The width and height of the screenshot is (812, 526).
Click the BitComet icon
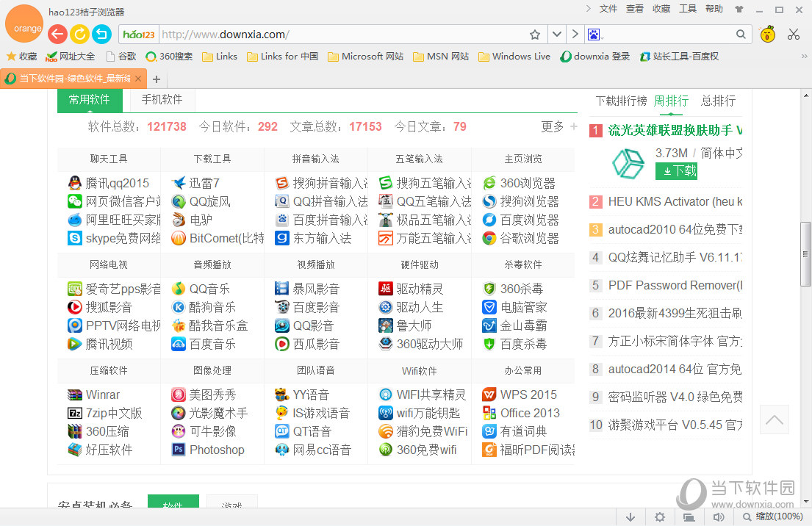click(x=179, y=238)
